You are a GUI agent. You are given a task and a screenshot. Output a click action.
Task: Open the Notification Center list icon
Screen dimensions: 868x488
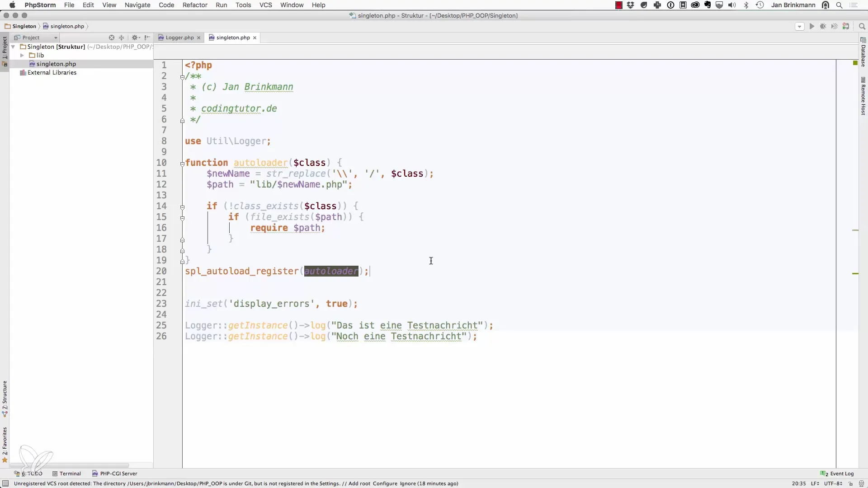coord(854,5)
